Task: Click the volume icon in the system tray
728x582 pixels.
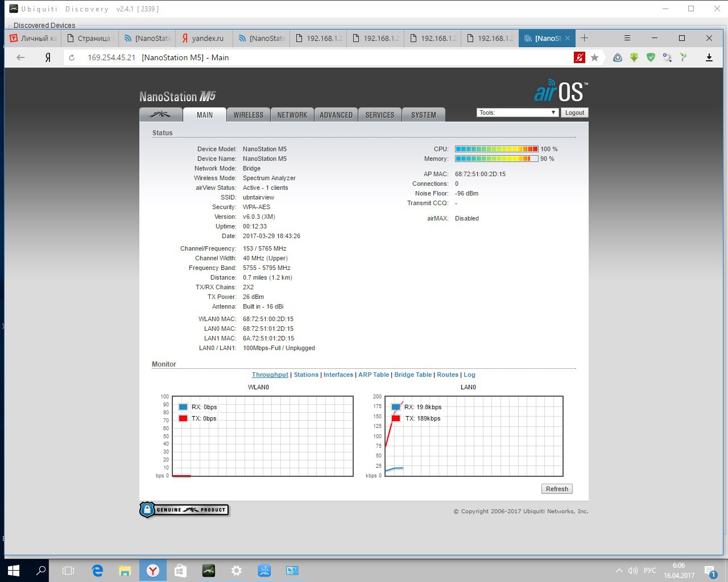Action: click(x=632, y=571)
